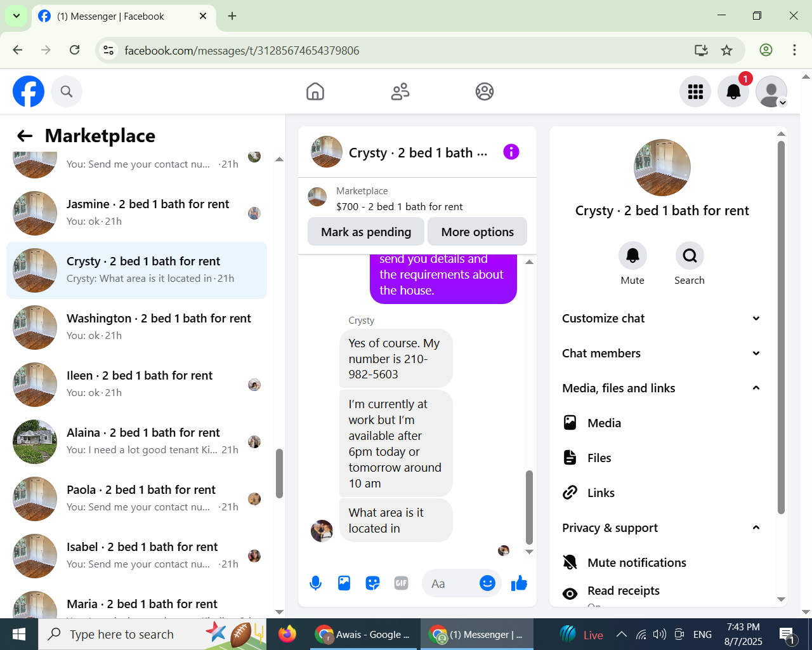Open Facebook search magnifier icon
This screenshot has height=650, width=812.
tap(67, 91)
